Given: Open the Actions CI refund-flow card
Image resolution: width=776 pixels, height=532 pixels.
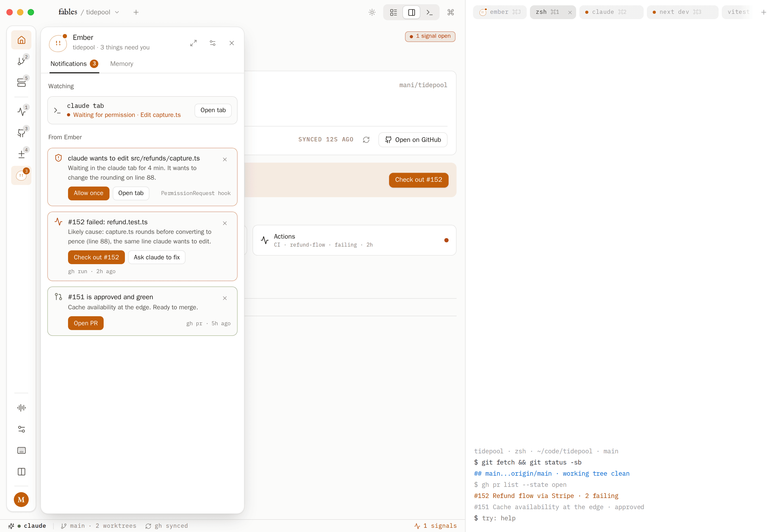Looking at the screenshot, I should click(x=354, y=240).
